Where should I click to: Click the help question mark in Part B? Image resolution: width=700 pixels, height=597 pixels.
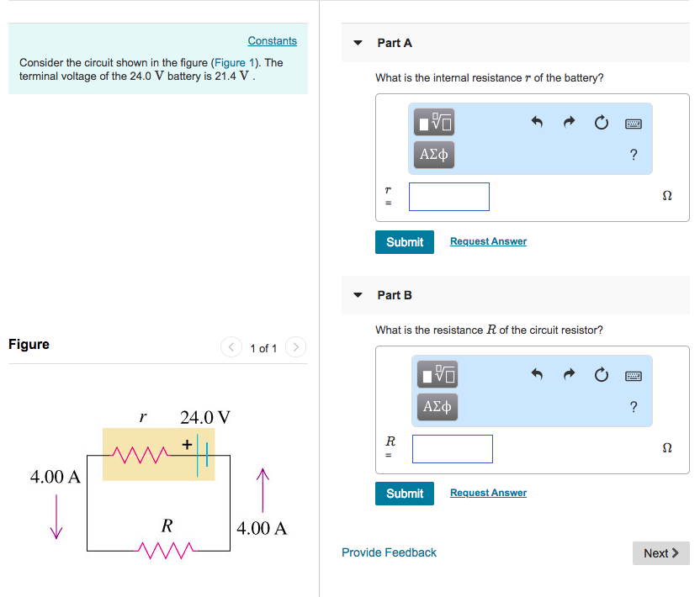633,406
